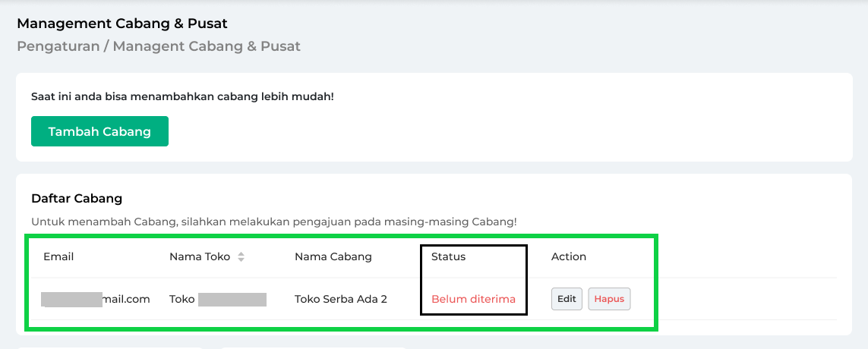Click the redacted email address cell

tap(96, 299)
